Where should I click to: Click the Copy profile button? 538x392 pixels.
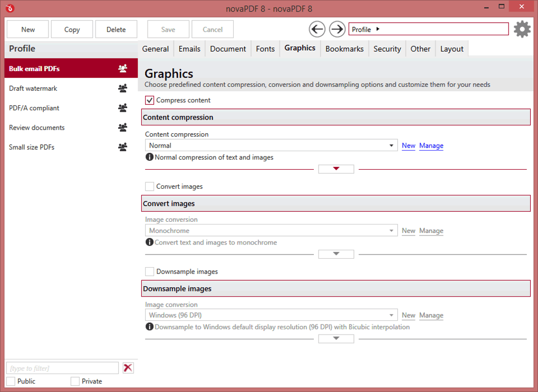tap(72, 30)
